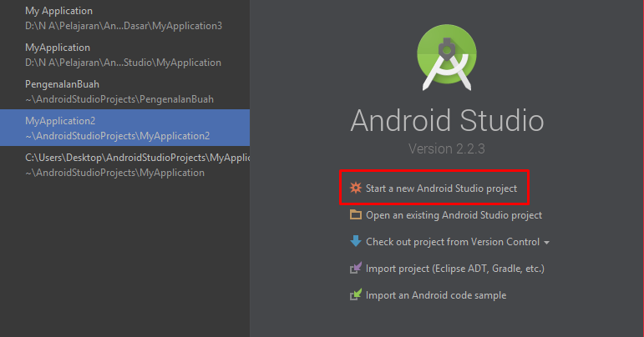This screenshot has height=337, width=644.
Task: Click the 'Version 2.2.3' label
Action: coord(446,148)
